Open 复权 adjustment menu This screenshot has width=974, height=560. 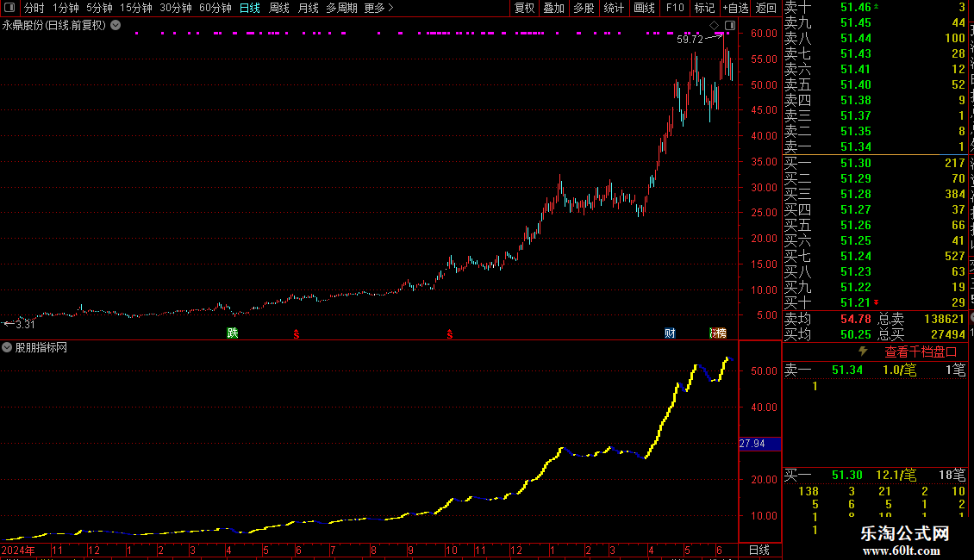[x=524, y=8]
